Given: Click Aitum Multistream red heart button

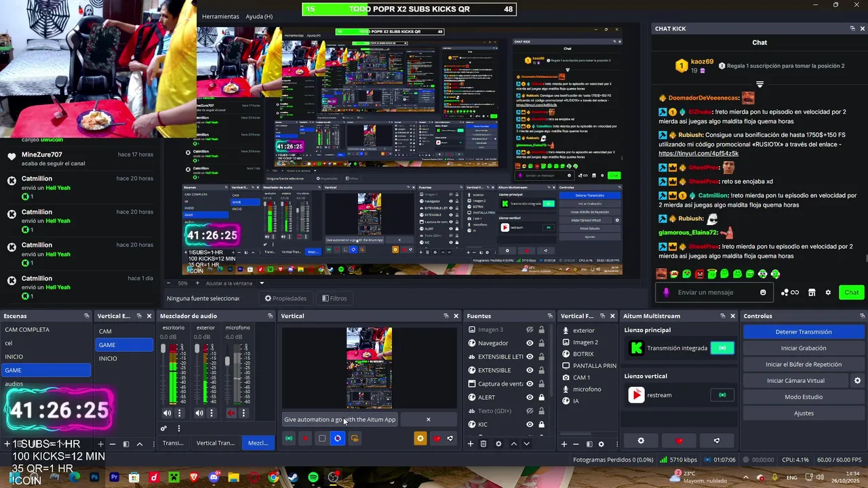Looking at the screenshot, I should click(679, 441).
